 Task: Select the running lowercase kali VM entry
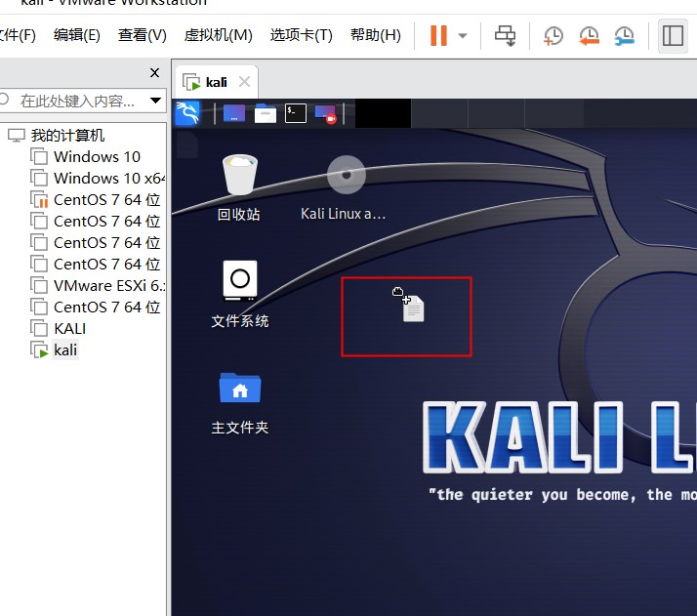pos(55,349)
